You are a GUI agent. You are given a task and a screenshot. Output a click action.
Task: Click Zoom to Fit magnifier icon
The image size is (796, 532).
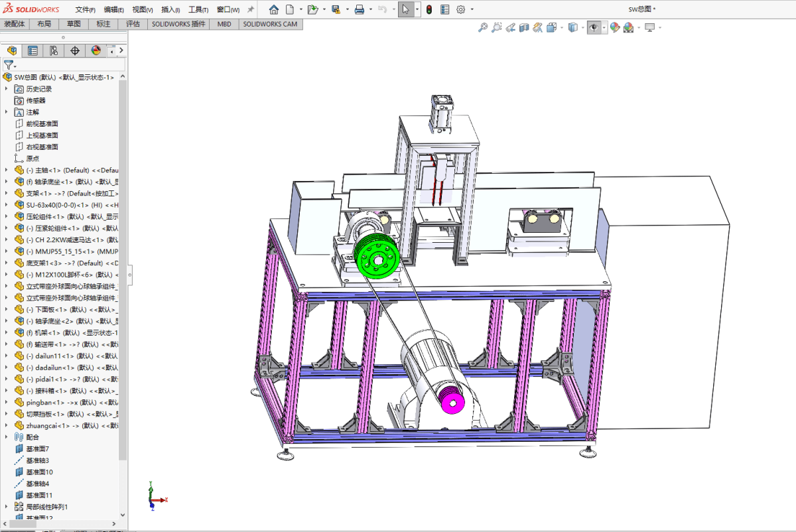coord(483,28)
